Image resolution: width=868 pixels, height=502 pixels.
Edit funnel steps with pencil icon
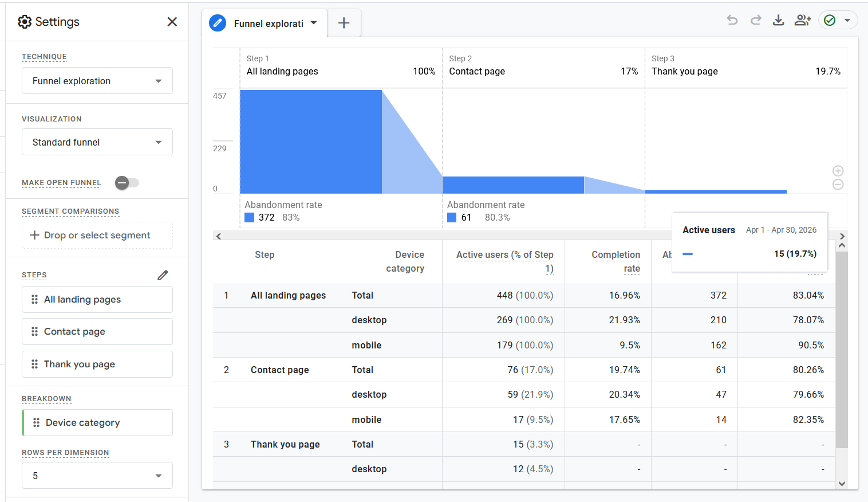163,275
